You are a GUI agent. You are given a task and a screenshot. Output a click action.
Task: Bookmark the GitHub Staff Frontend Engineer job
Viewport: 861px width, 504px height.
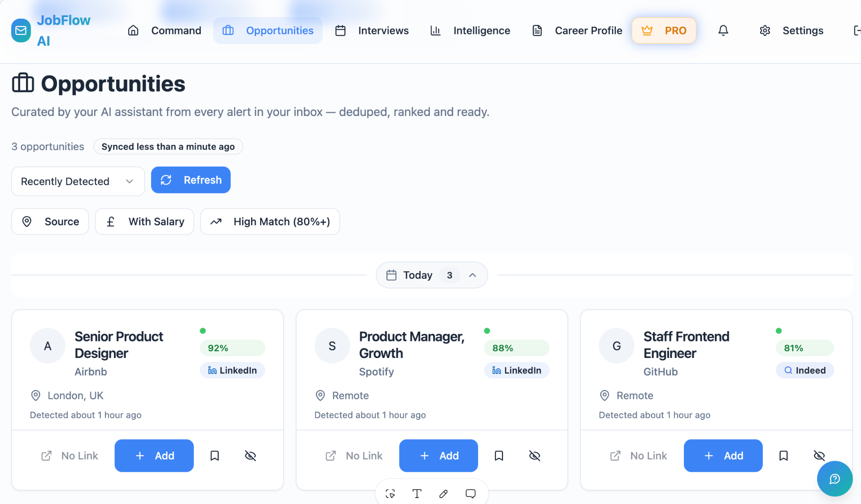pyautogui.click(x=783, y=456)
